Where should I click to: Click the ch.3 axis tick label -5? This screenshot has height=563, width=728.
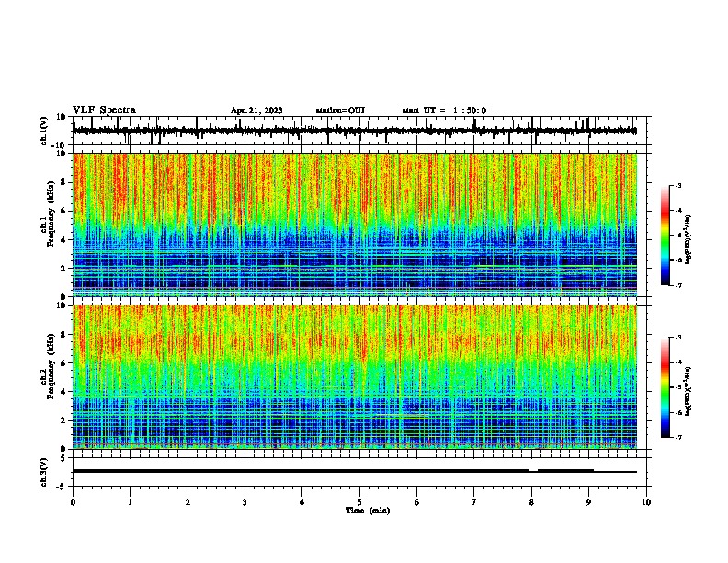pyautogui.click(x=63, y=487)
